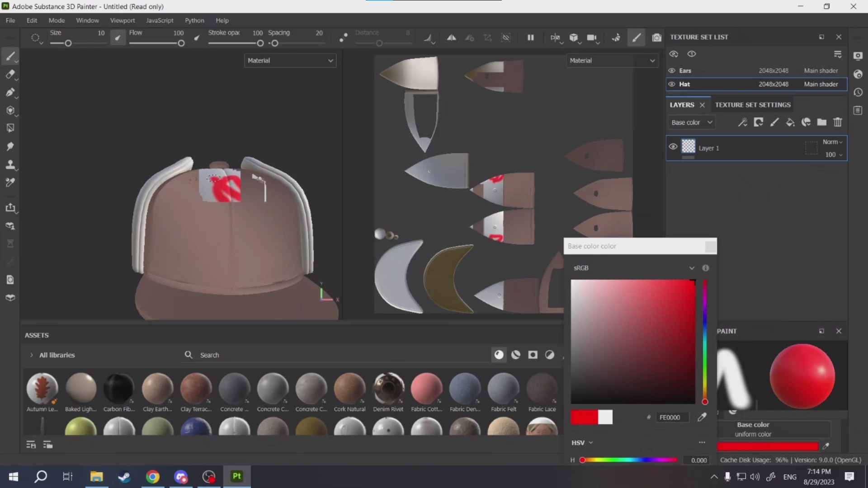Switch to Texture Set Settings tab
Viewport: 868px width, 488px height.
[753, 105]
